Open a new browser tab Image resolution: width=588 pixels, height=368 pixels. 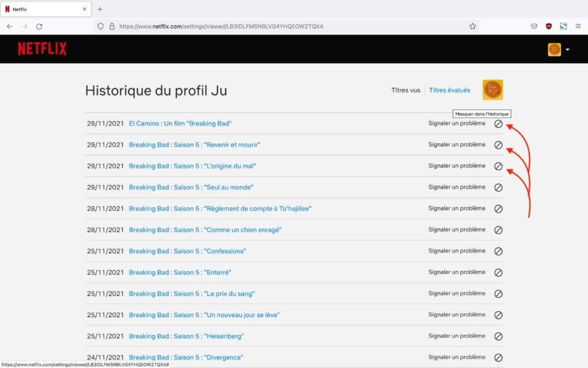pos(100,9)
